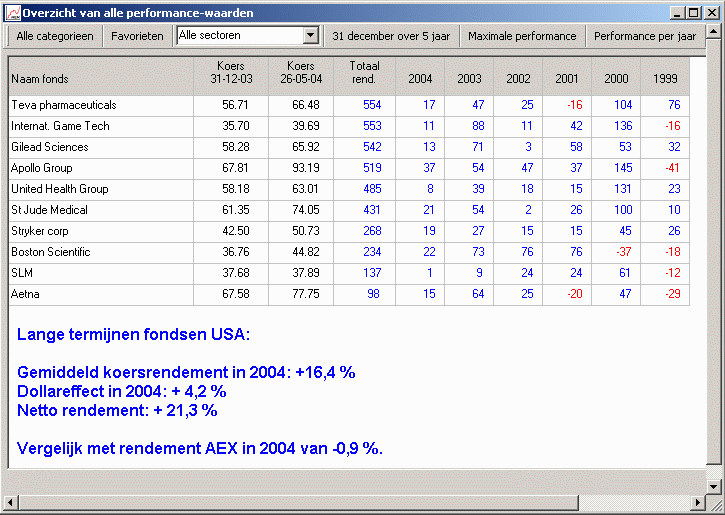This screenshot has height=515, width=725.
Task: Click the Koers 31-12-03 column header
Action: coord(230,73)
